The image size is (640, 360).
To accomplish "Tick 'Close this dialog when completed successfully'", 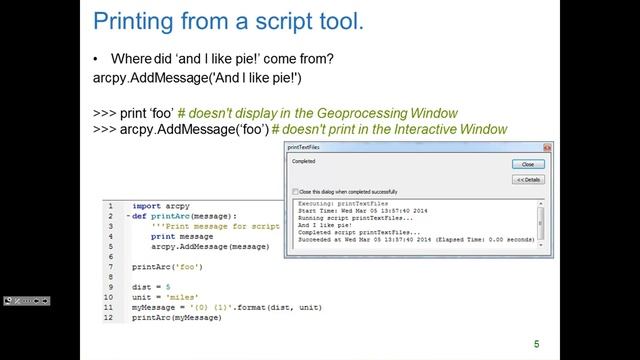I will pyautogui.click(x=295, y=191).
